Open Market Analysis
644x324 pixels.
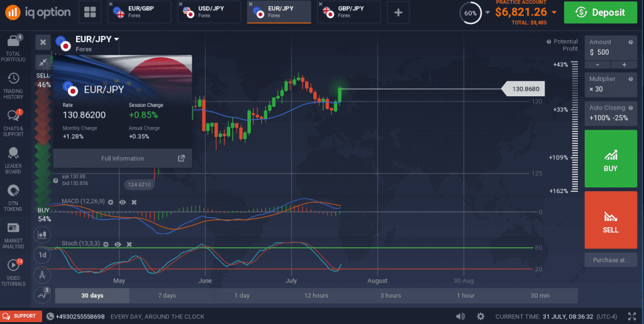[x=14, y=236]
